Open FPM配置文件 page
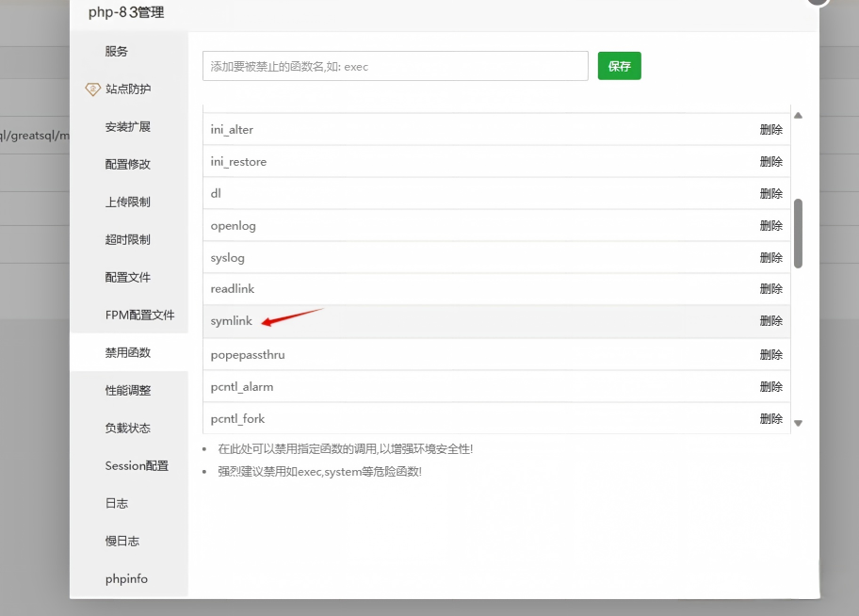The width and height of the screenshot is (859, 616). click(139, 316)
